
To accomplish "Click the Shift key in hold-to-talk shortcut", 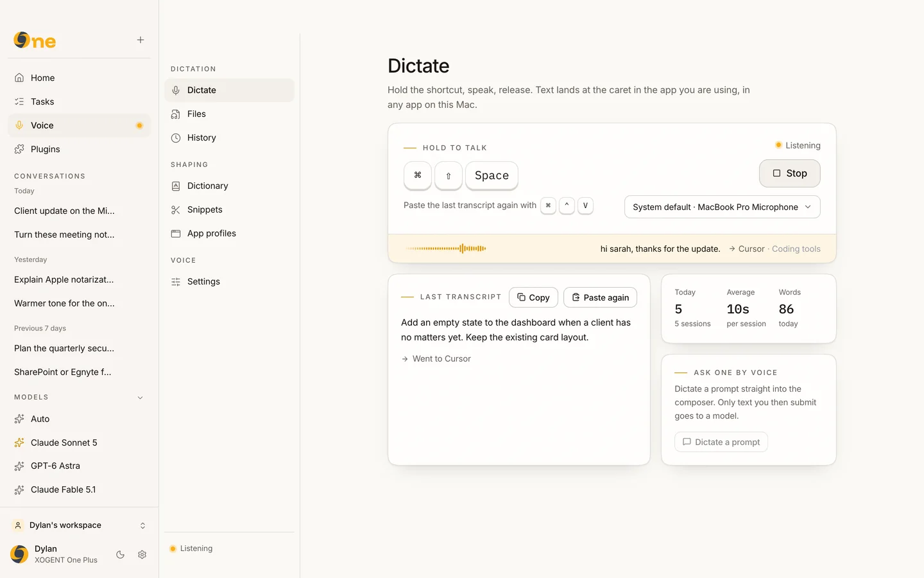I will coord(449,175).
